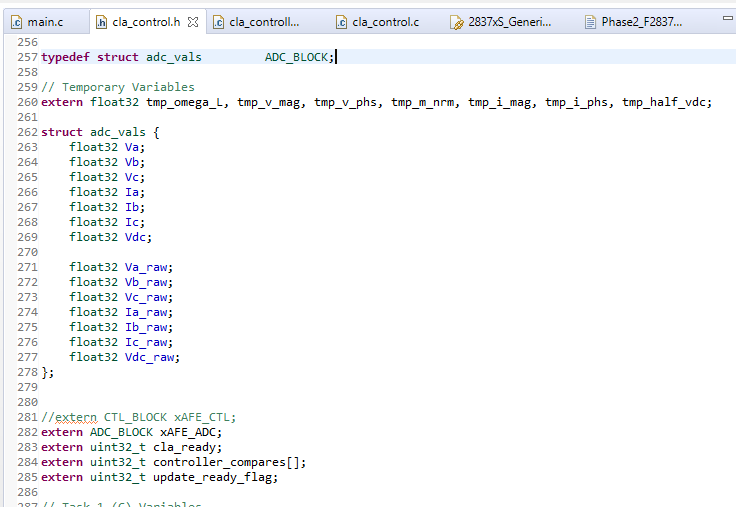This screenshot has height=507, width=736.
Task: Open the cla_controll... editor tab
Action: point(264,22)
